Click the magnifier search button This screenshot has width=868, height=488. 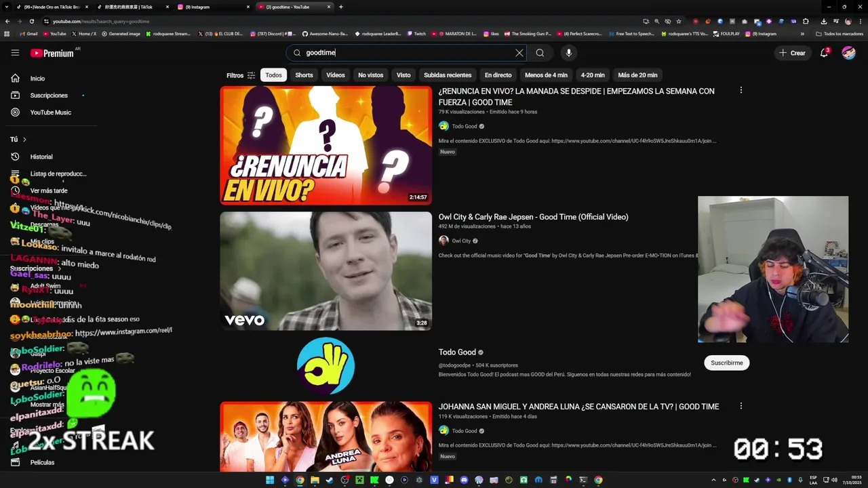pos(540,53)
